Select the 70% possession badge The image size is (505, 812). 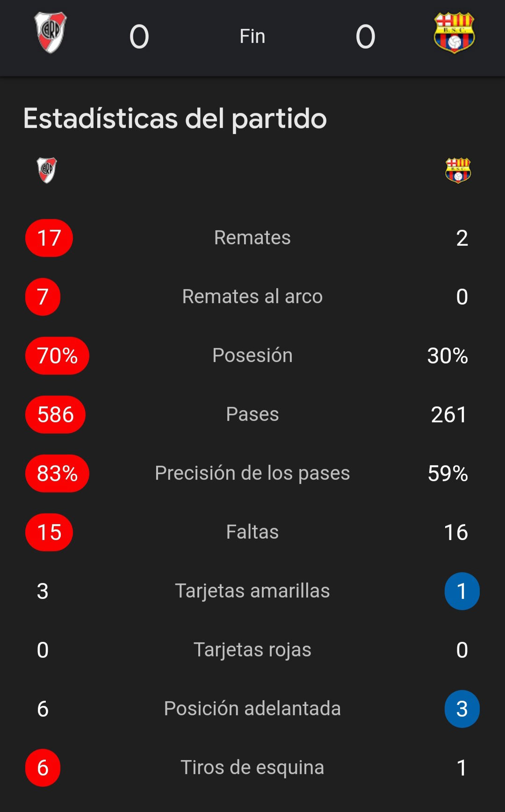(57, 356)
